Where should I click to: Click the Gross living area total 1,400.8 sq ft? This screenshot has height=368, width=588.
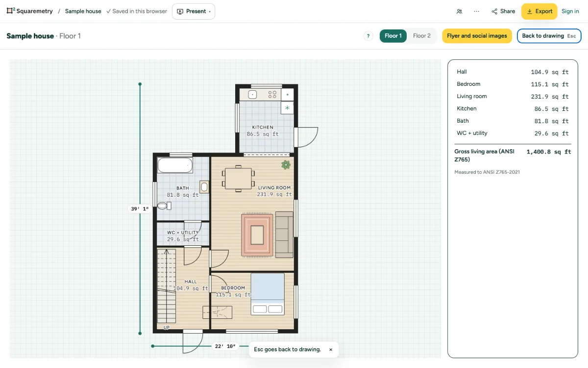pyautogui.click(x=549, y=152)
